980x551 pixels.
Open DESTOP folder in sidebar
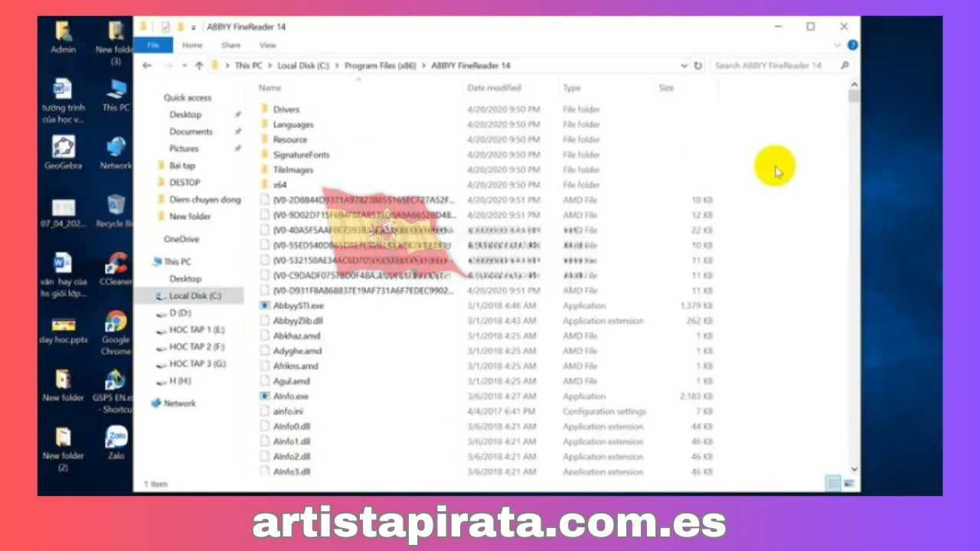(185, 182)
